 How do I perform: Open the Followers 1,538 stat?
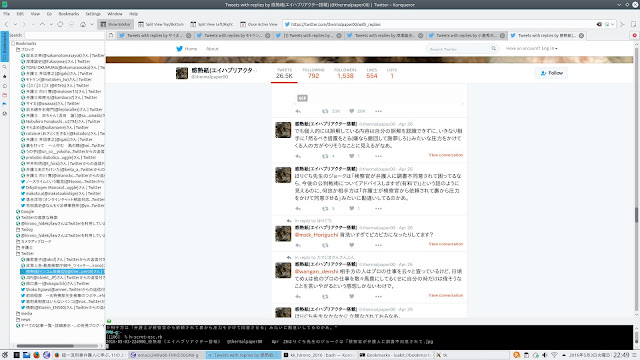pos(345,73)
